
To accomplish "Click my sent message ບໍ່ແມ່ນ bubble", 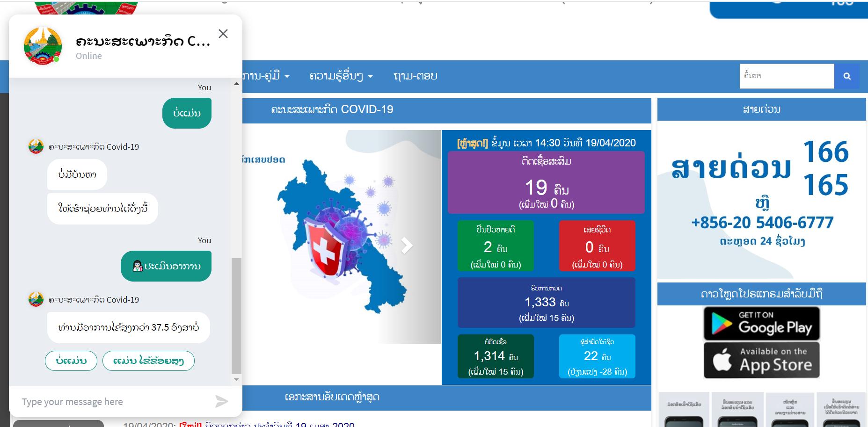I will coord(187,113).
